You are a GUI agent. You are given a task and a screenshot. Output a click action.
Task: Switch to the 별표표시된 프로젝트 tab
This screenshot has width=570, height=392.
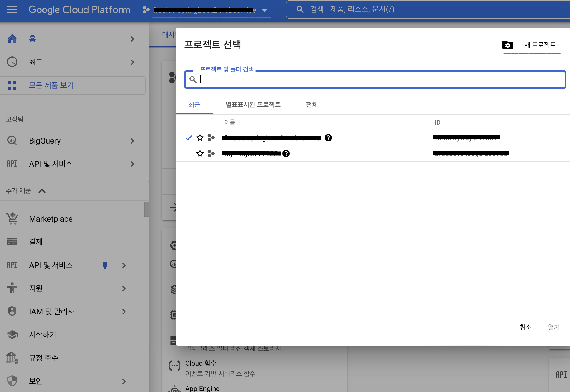coord(253,105)
